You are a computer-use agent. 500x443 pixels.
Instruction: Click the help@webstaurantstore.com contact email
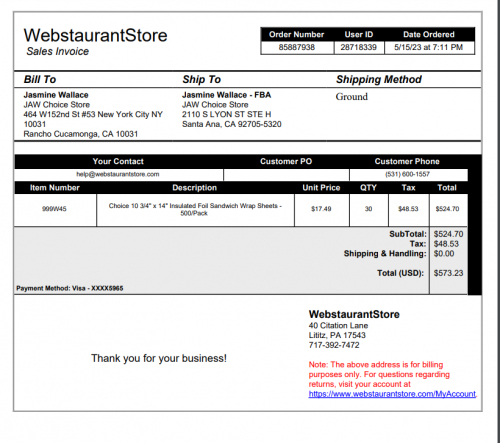[x=118, y=174]
